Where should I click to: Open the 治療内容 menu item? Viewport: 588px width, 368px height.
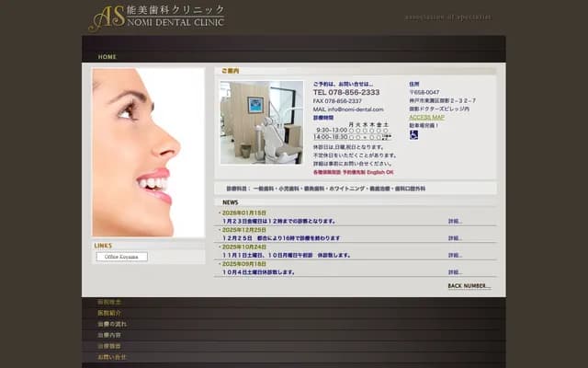109,335
